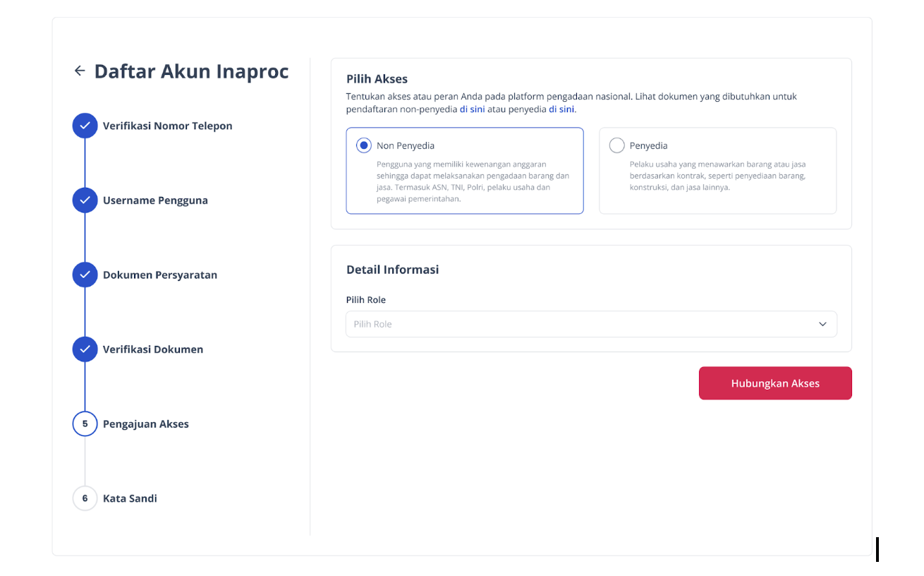Click the checkmark icon on Verifikasi Dokumen step

click(x=85, y=349)
